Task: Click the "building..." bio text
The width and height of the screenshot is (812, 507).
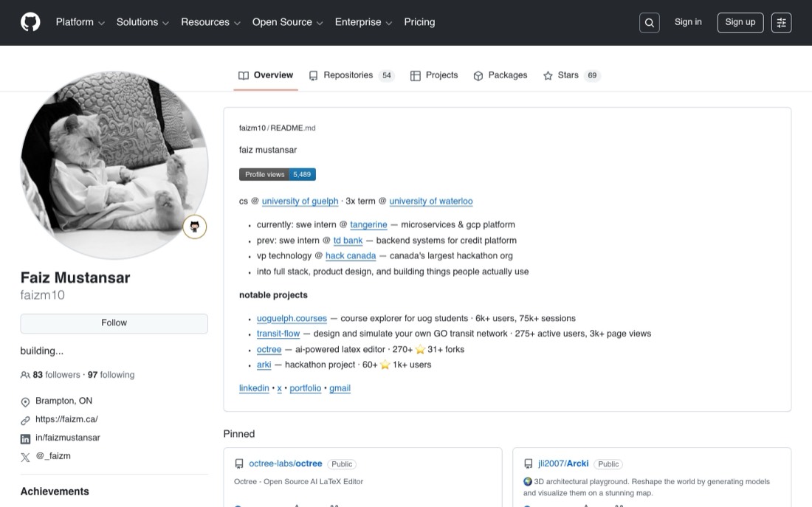Action: click(41, 351)
